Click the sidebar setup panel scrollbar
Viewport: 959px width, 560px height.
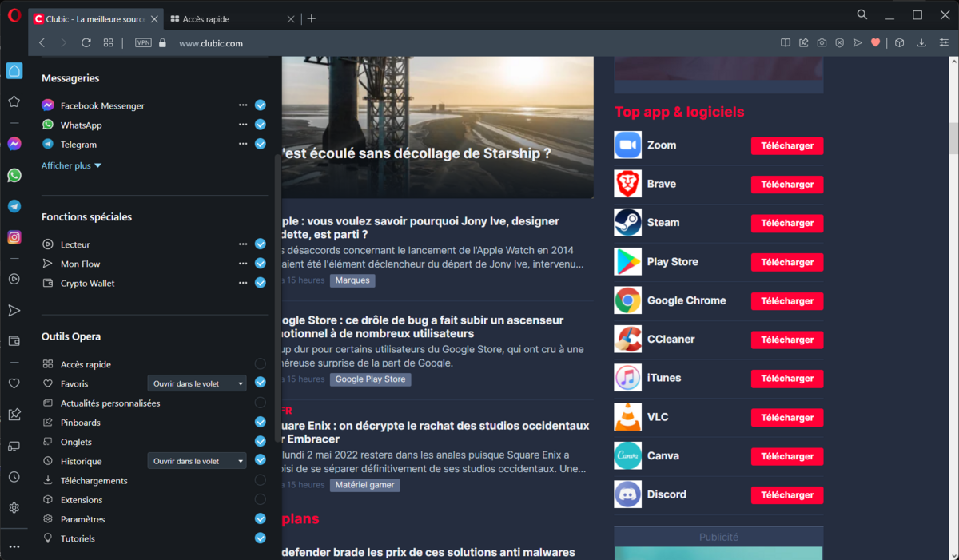(x=277, y=297)
